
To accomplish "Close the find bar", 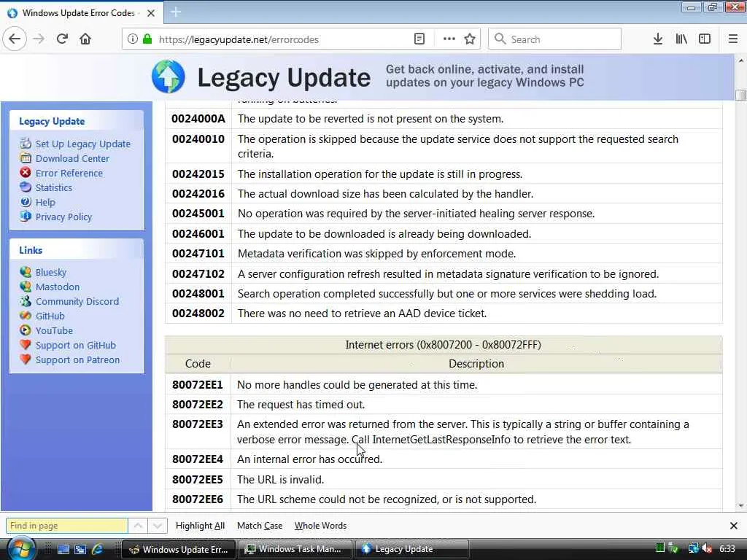I will (734, 526).
